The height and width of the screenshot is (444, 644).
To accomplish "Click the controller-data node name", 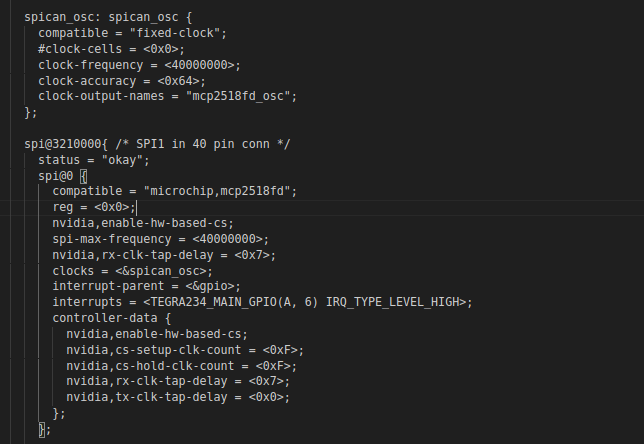I will click(106, 318).
